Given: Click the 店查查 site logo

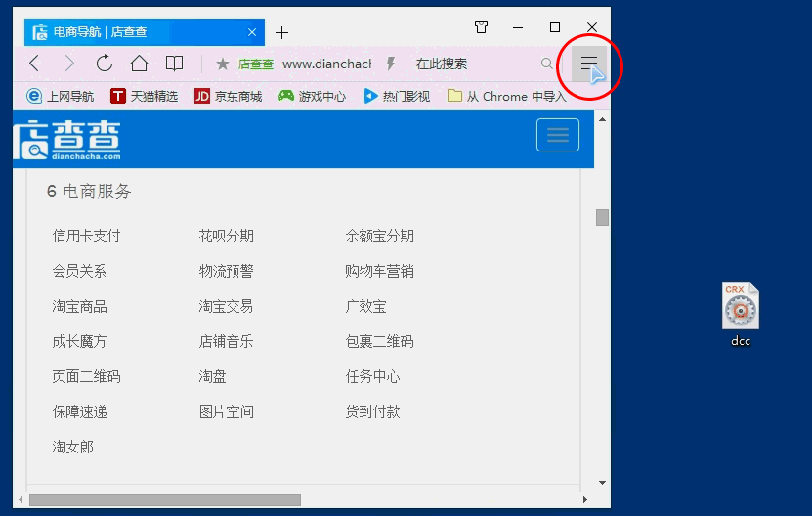Looking at the screenshot, I should click(67, 140).
